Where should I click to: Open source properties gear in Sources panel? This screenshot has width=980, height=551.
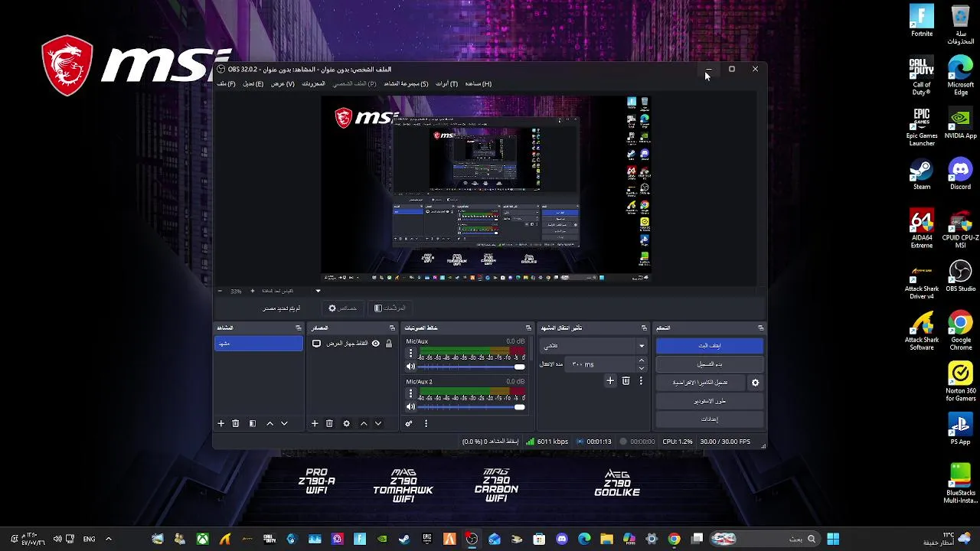(x=346, y=423)
